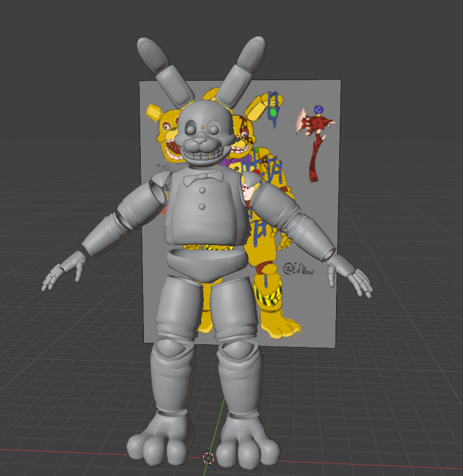The height and width of the screenshot is (476, 463).
Task: Select the model's nose on the muzzle
Action: tap(200, 140)
